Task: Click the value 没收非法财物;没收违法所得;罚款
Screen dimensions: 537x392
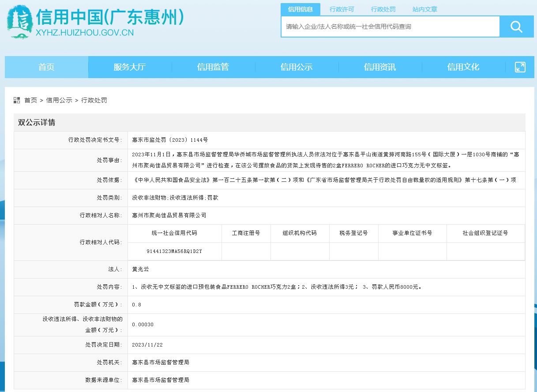Action: [175, 198]
